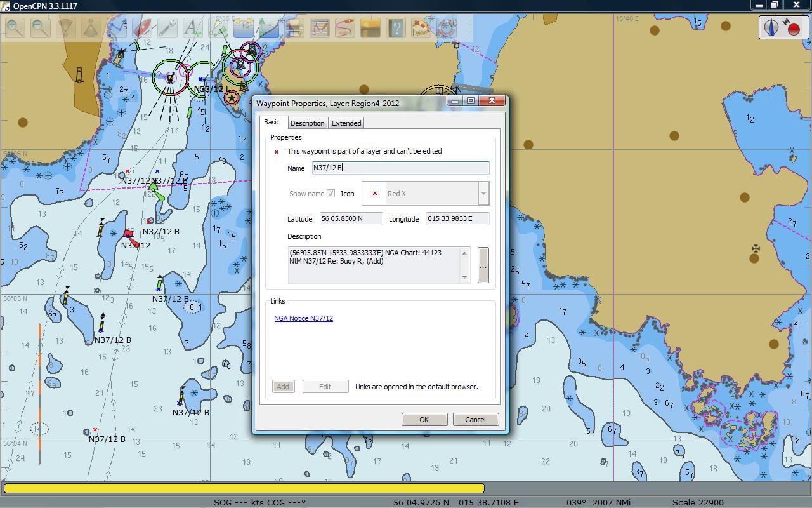Viewport: 812px width, 508px height.
Task: Click Cancel in Waypoint Properties
Action: coord(476,420)
